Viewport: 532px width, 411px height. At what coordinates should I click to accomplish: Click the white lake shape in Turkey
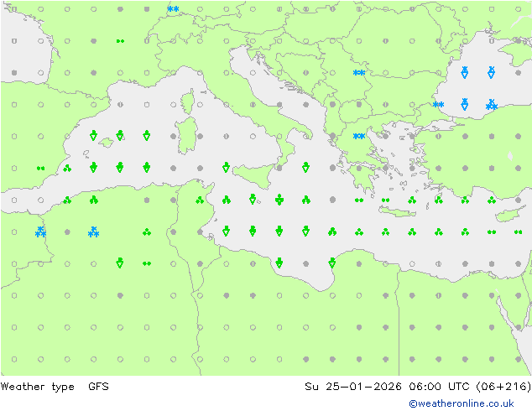click(x=509, y=155)
